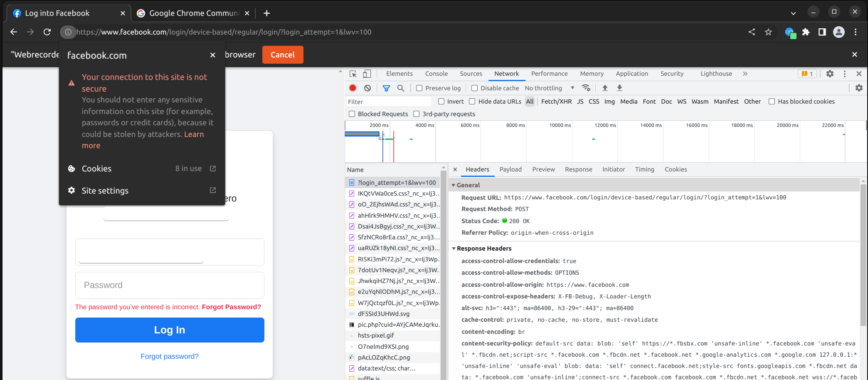Open the side panel icon
The height and width of the screenshot is (380, 868).
(822, 32)
